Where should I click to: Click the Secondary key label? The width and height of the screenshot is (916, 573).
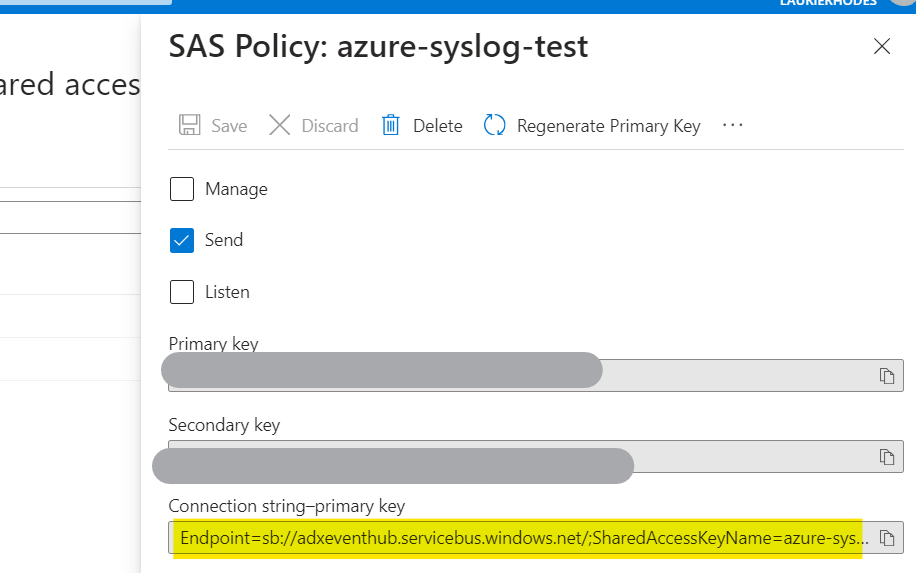click(224, 425)
